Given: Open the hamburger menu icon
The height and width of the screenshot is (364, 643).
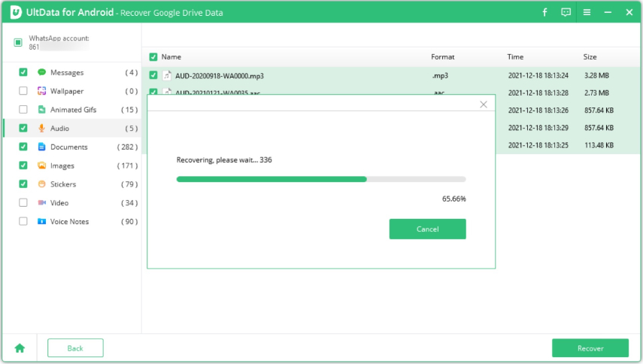Looking at the screenshot, I should click(x=587, y=12).
